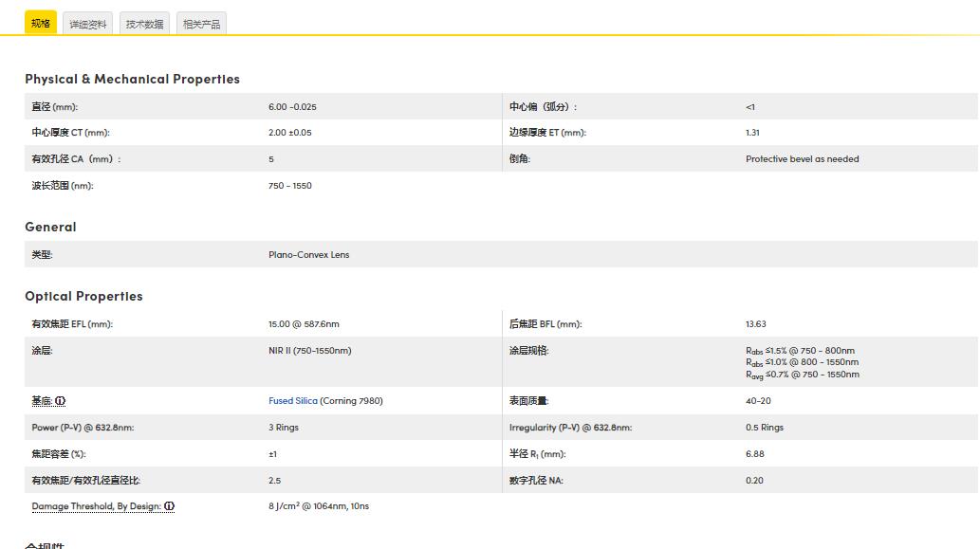
Task: Click the 8 J/cm² damage threshold value
Action: click(318, 506)
